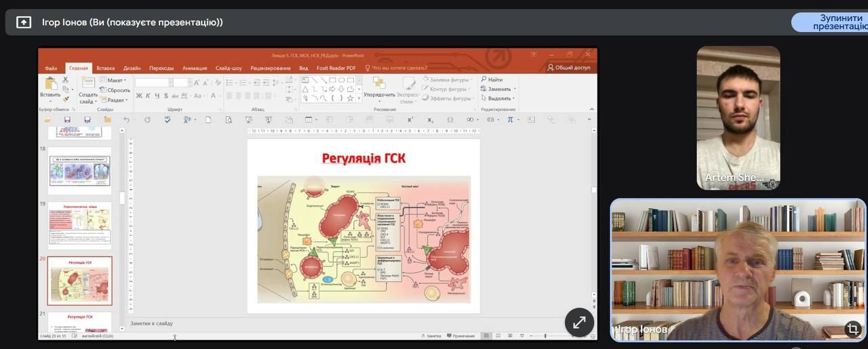Viewport: 868px width, 349px height.
Task: Click the superscript x² icon
Action: [410, 119]
